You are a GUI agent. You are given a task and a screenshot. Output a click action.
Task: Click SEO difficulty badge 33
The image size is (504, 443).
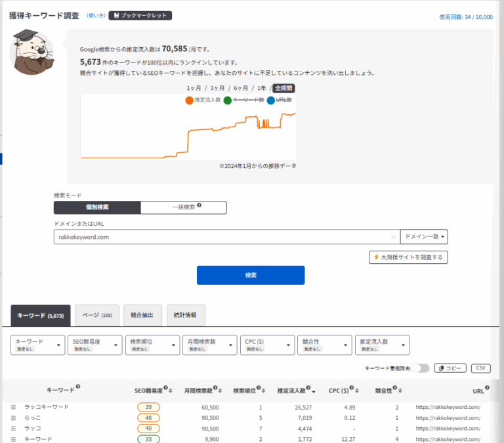[148, 439]
